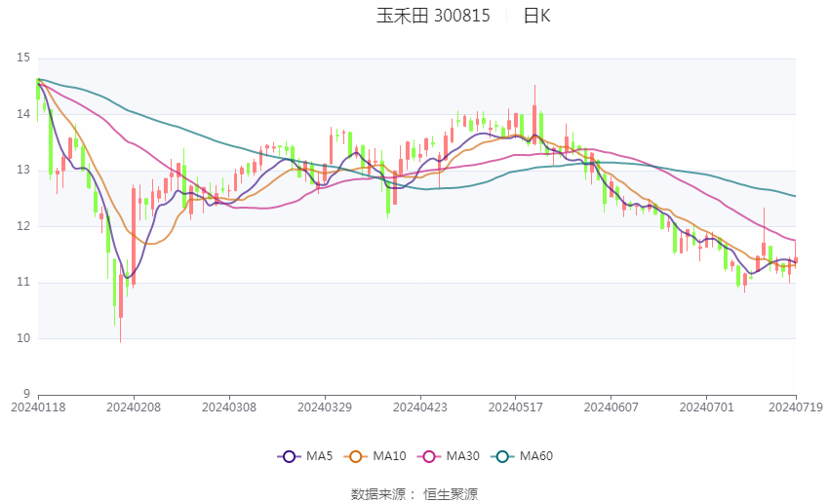The height and width of the screenshot is (504, 829).
Task: Toggle the MA30 legend line
Action: (449, 456)
